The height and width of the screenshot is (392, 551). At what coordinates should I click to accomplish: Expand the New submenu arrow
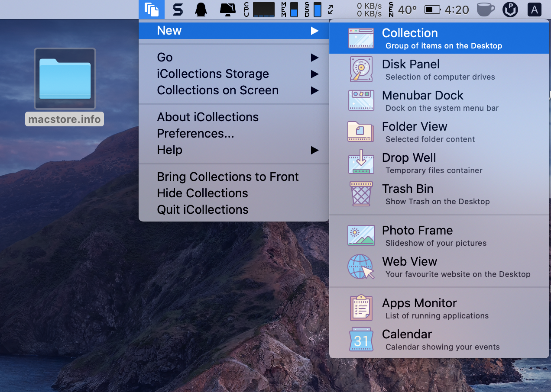(314, 31)
